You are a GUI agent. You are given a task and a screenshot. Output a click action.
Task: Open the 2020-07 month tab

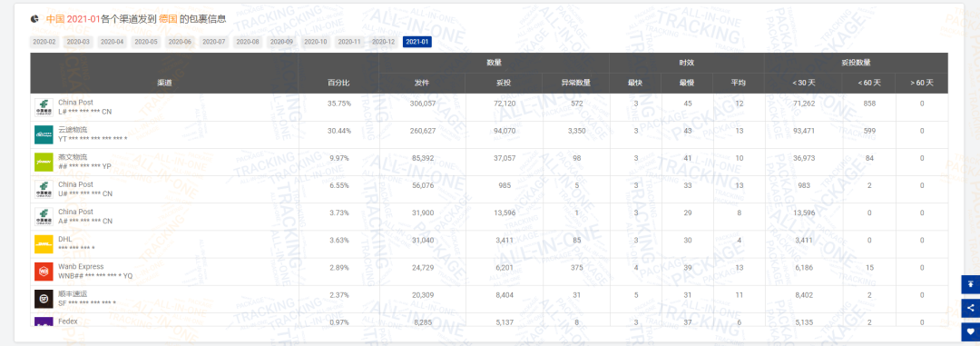click(214, 42)
